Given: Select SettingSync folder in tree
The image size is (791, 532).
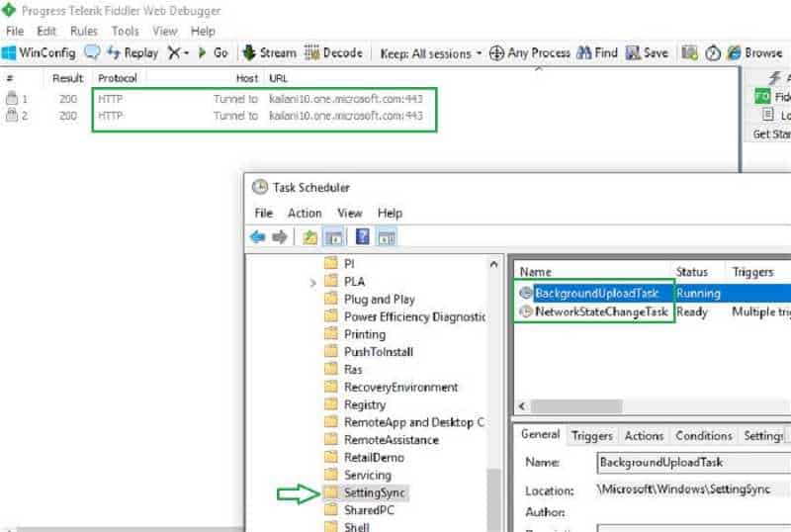Looking at the screenshot, I should pos(365,492).
